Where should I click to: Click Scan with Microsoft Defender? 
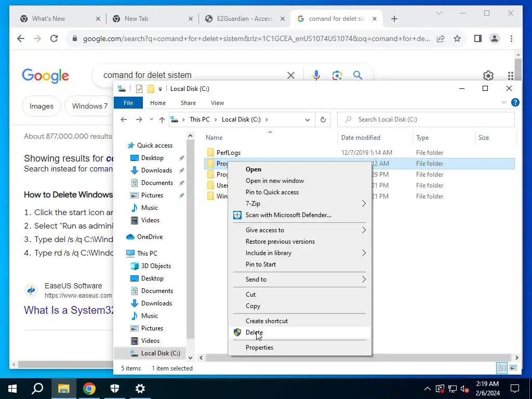coord(288,215)
